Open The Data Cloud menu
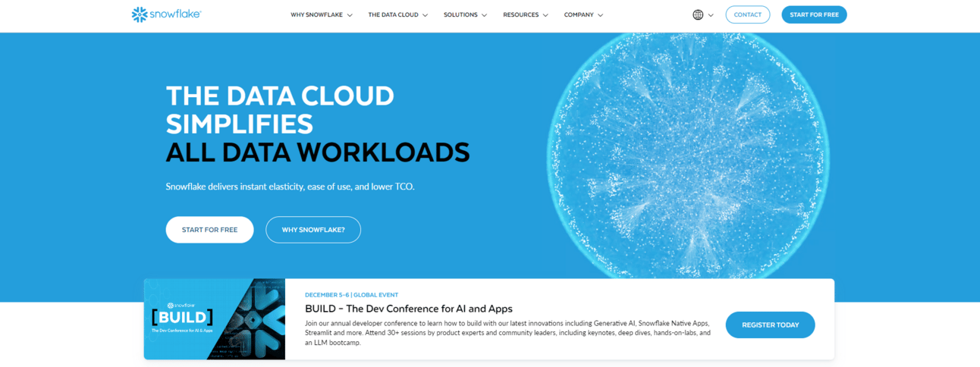 [x=393, y=15]
